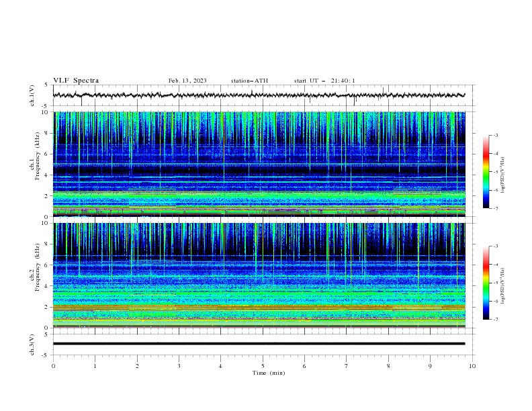Click the "4" kHz tick on ch.2 frequency axis

click(x=47, y=286)
